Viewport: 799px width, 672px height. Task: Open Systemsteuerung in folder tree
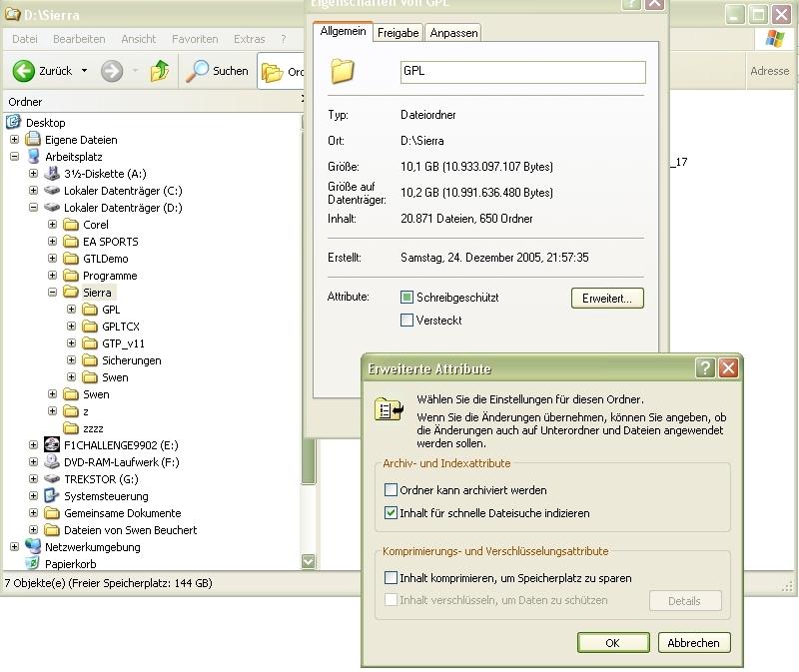pyautogui.click(x=105, y=496)
